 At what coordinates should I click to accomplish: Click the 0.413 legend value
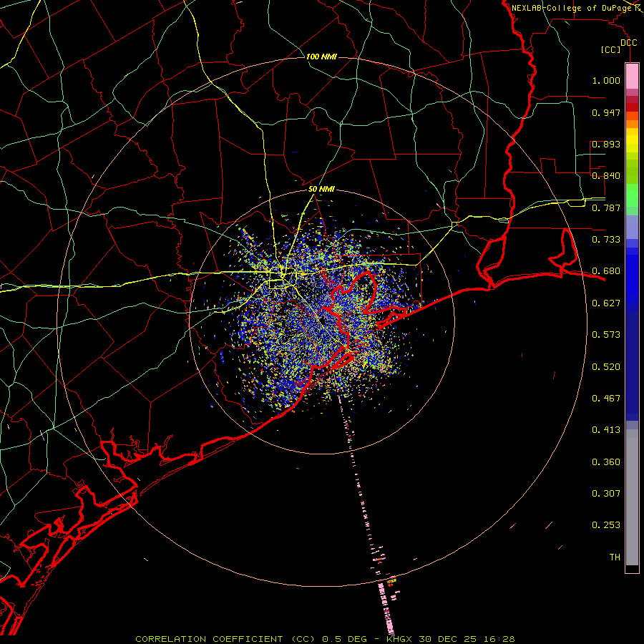coord(606,430)
